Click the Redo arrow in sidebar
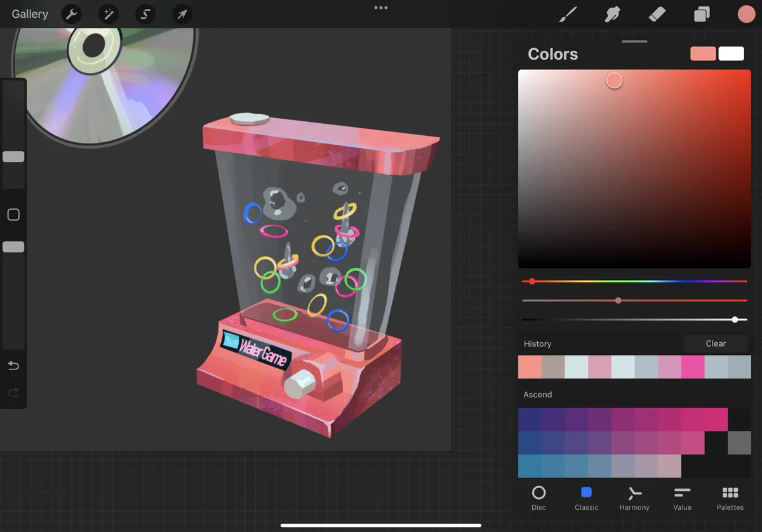 (13, 392)
